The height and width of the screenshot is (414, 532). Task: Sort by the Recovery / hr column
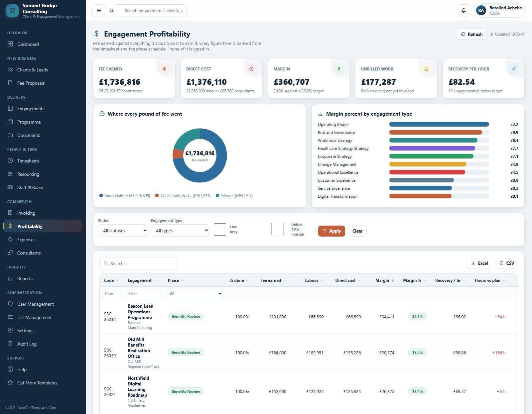pyautogui.click(x=450, y=280)
